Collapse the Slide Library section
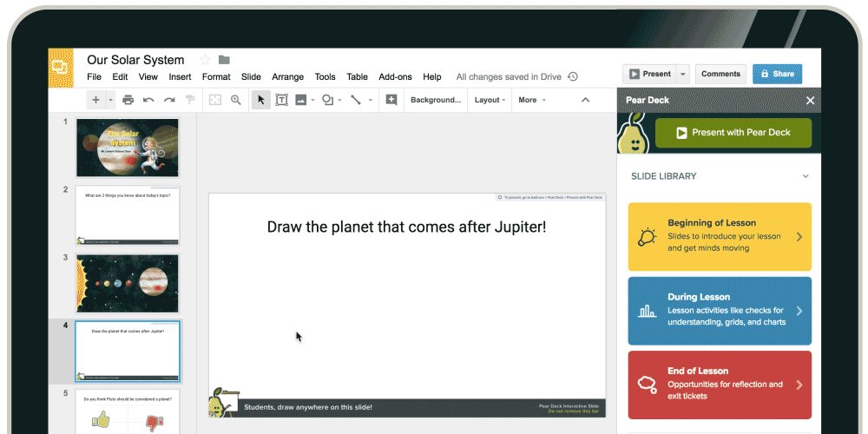This screenshot has width=868, height=434. (x=806, y=176)
